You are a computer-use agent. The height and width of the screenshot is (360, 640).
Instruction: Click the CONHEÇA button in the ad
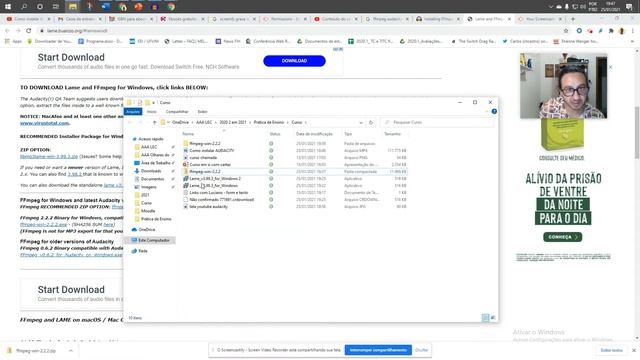point(562,237)
